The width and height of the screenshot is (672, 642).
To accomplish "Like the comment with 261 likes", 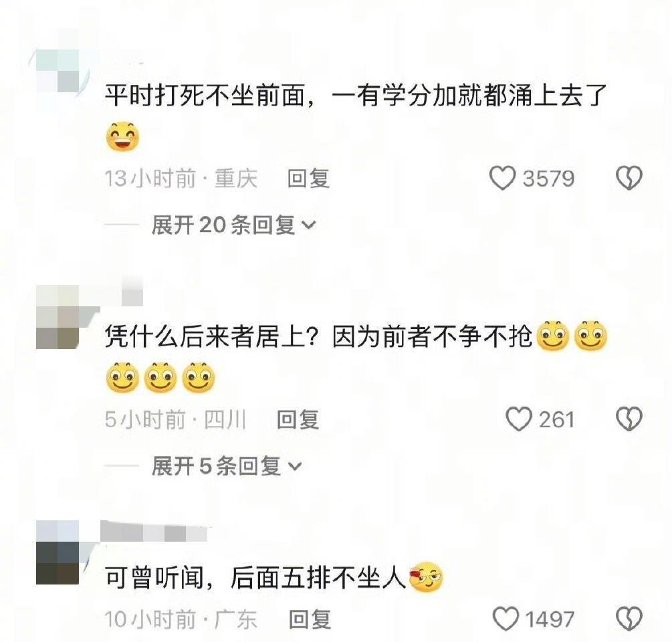I will [519, 419].
